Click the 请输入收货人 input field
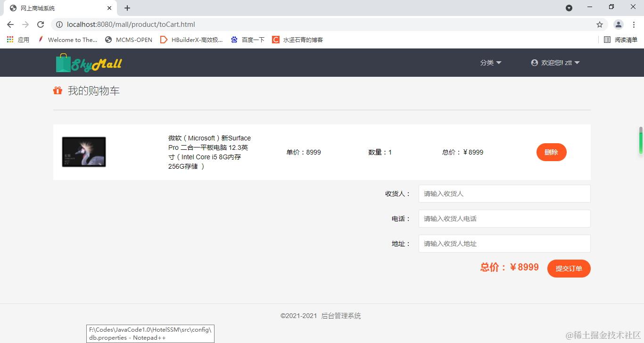 pos(504,193)
